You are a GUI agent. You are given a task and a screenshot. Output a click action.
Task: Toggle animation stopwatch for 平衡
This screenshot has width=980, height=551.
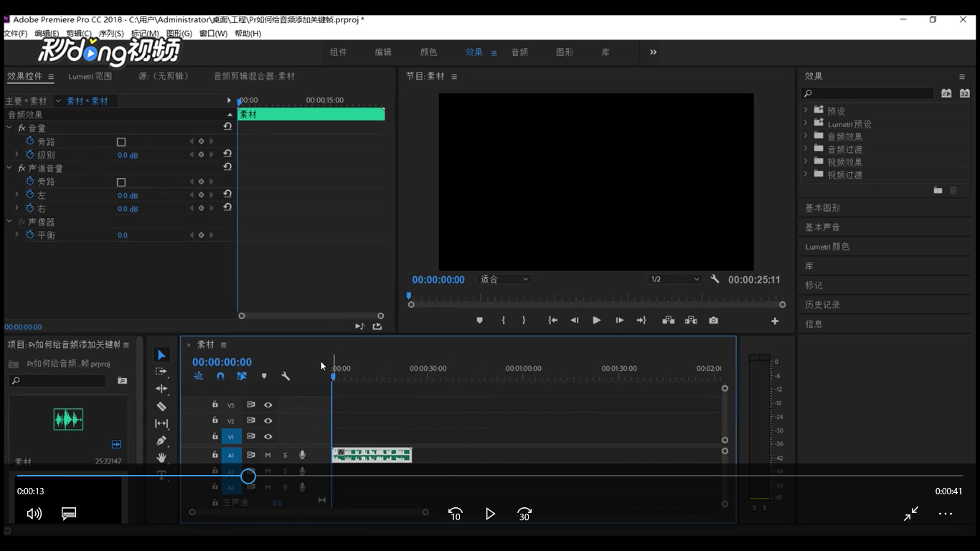pyautogui.click(x=30, y=235)
